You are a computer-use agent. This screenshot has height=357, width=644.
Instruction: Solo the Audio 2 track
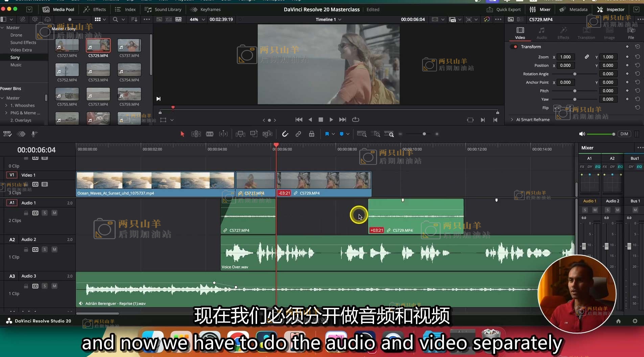[45, 249]
